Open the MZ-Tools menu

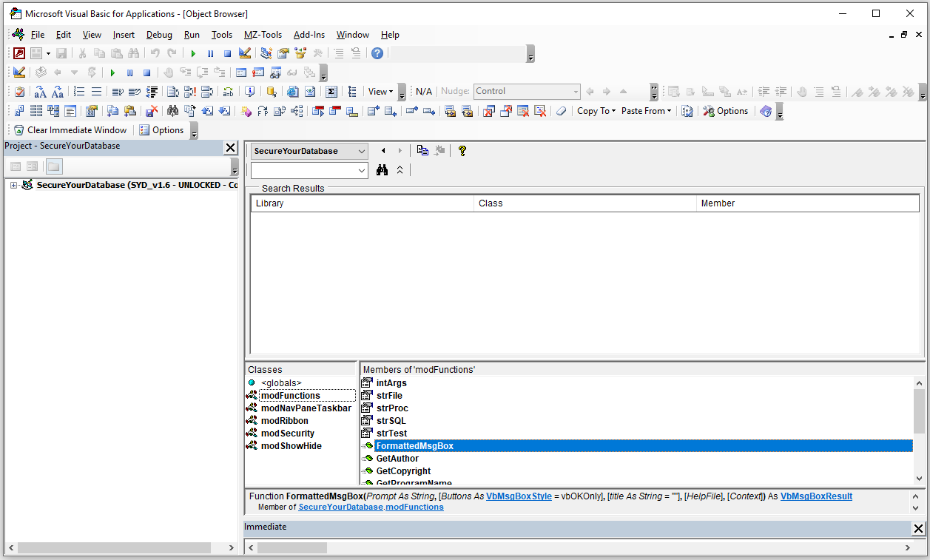[263, 35]
